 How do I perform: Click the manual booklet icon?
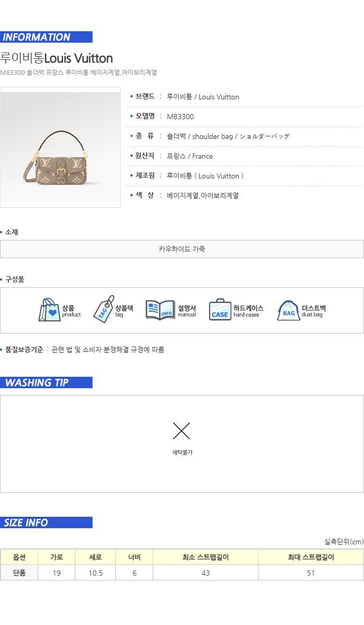point(160,310)
